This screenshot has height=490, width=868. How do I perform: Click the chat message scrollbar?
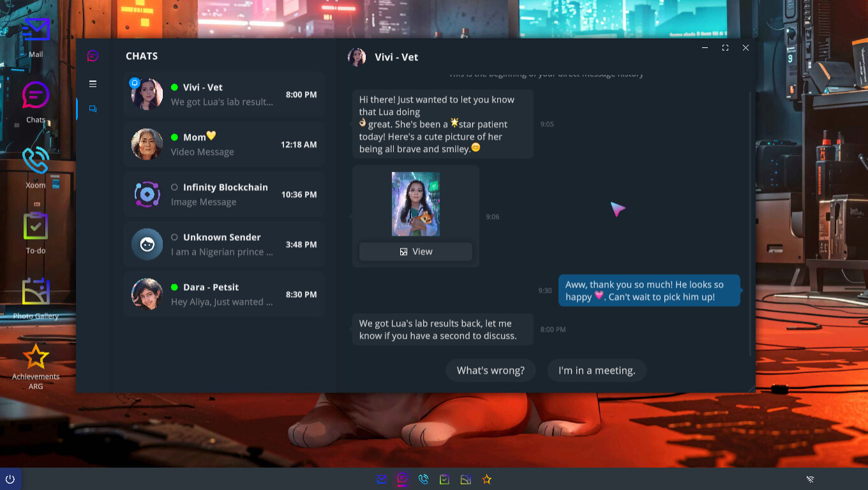pos(751,224)
